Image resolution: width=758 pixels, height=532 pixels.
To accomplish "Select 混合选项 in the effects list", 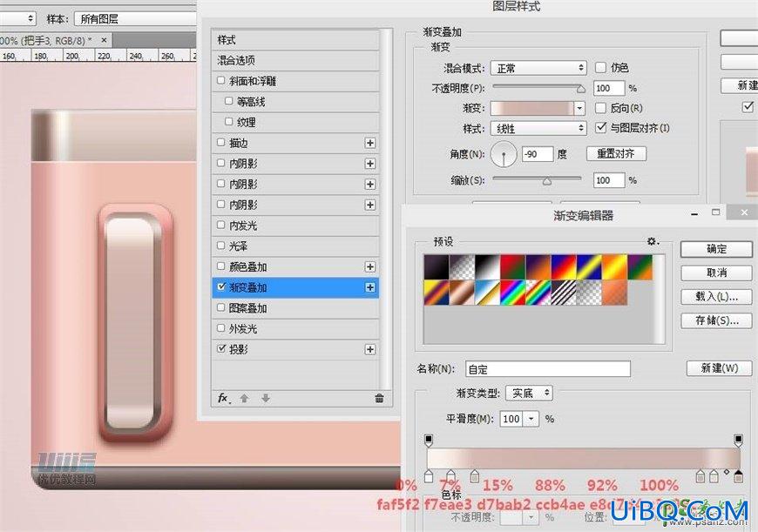I will click(295, 60).
